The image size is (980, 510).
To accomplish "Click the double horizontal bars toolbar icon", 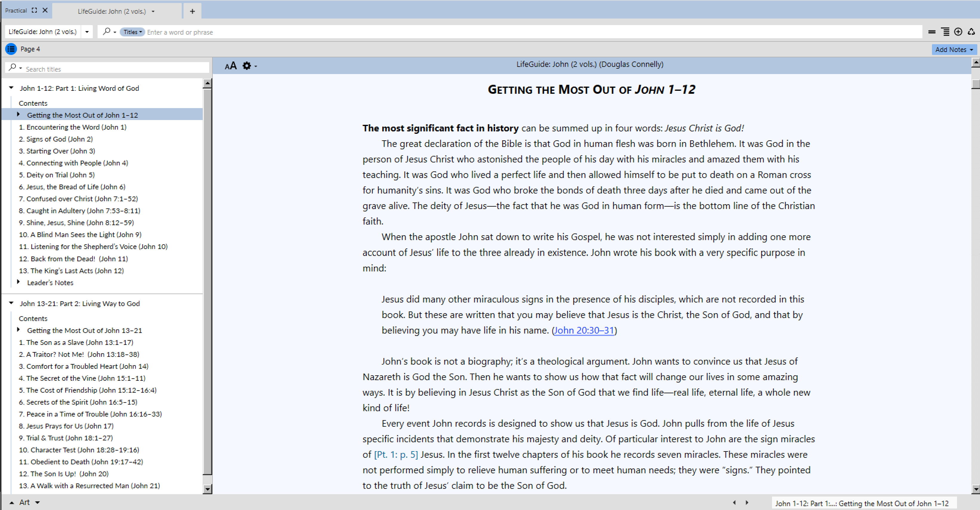I will coord(932,32).
